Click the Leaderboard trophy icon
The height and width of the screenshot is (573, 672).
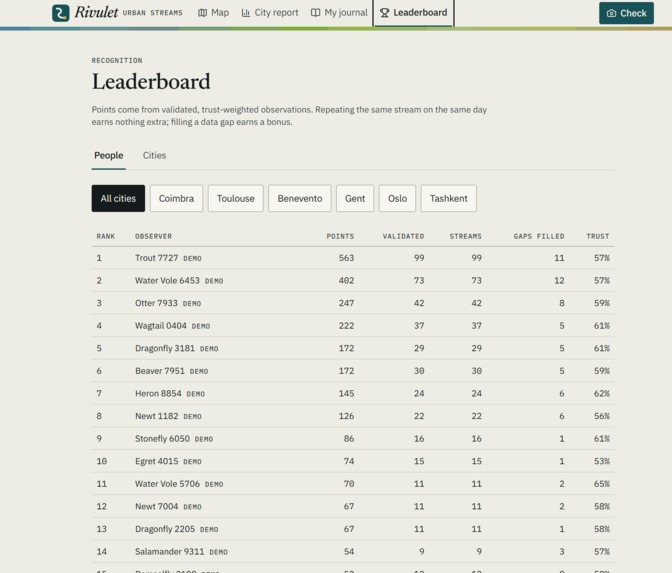tap(384, 13)
